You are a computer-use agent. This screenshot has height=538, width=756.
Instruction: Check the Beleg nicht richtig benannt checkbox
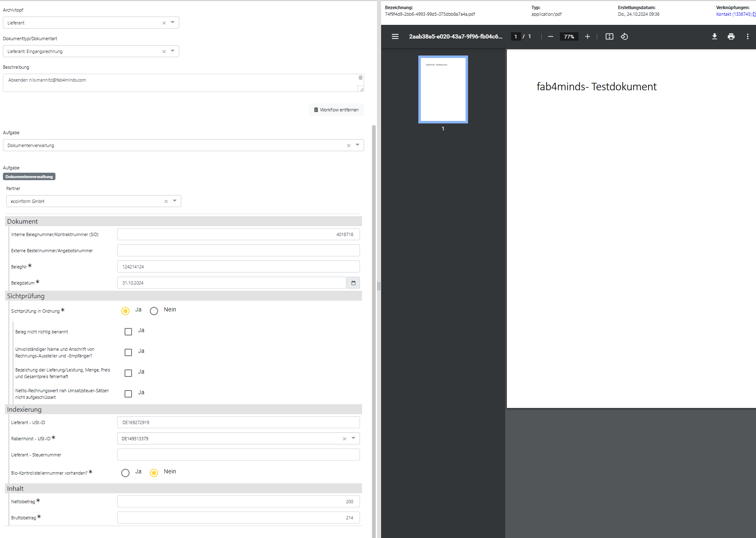[128, 331]
